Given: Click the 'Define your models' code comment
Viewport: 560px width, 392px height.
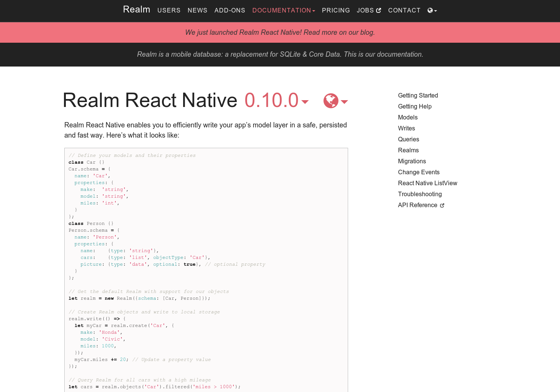Looking at the screenshot, I should (132, 155).
